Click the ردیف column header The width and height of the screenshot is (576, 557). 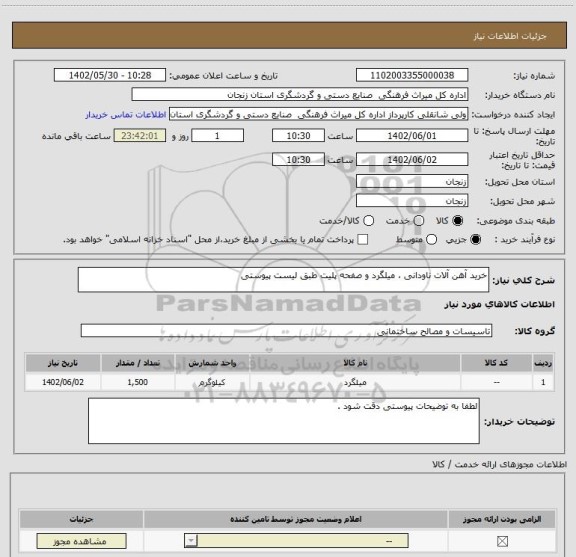click(543, 363)
